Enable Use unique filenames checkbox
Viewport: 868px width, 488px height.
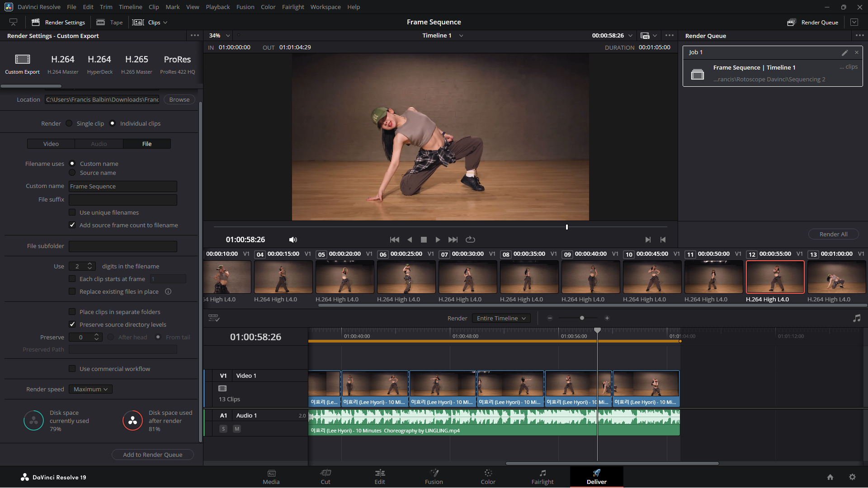pos(72,212)
